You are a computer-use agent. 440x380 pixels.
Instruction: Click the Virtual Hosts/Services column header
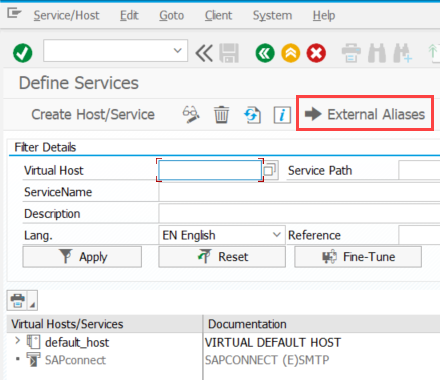[x=105, y=324]
